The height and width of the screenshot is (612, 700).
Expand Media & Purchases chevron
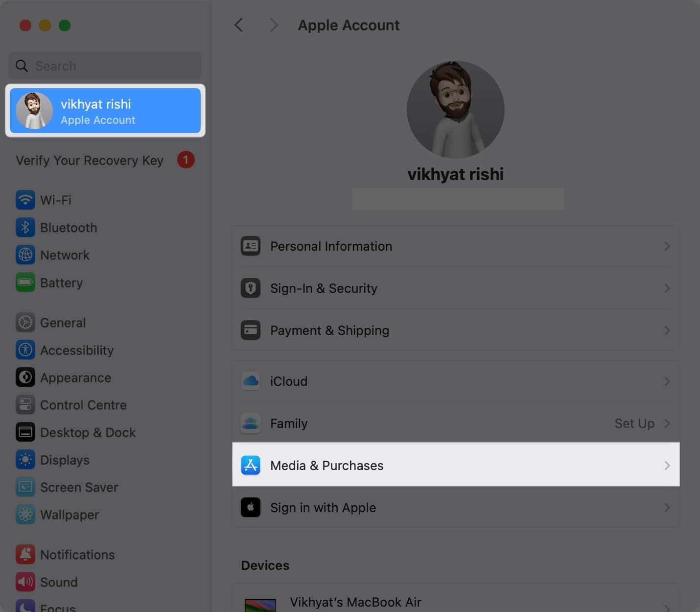[667, 466]
